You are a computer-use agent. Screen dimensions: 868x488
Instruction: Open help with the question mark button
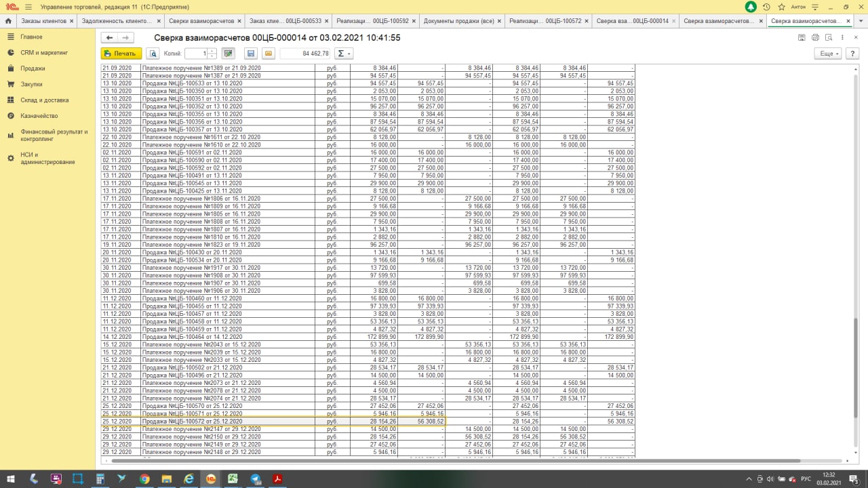point(853,53)
